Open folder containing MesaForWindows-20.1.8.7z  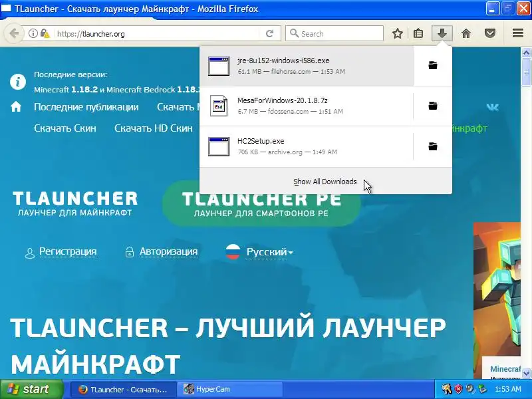click(x=433, y=106)
